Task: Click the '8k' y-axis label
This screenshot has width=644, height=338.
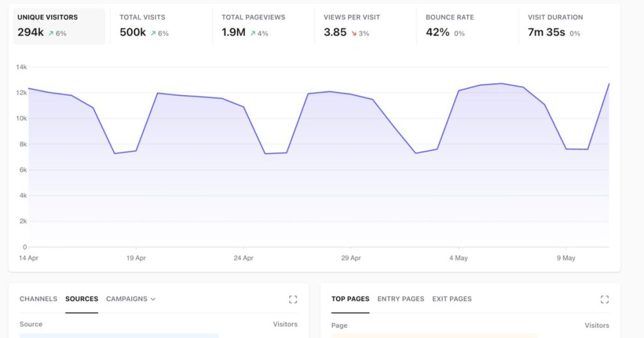Action: pos(23,144)
